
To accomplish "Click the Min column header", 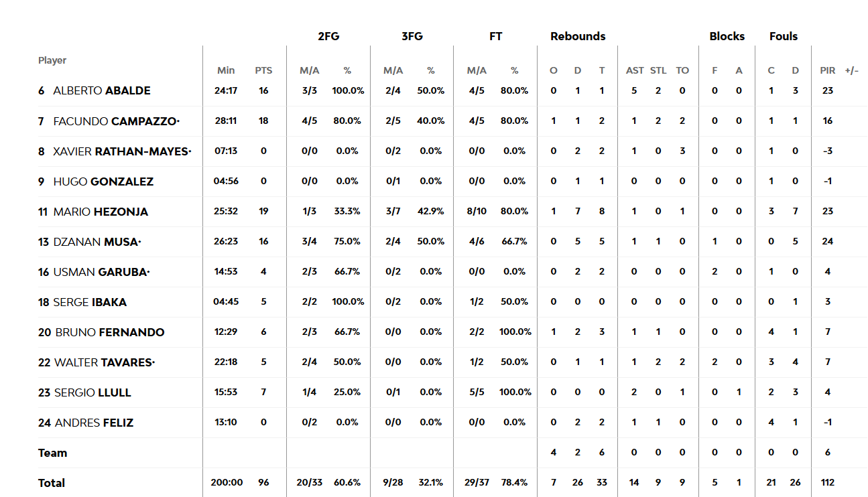I will pyautogui.click(x=226, y=70).
